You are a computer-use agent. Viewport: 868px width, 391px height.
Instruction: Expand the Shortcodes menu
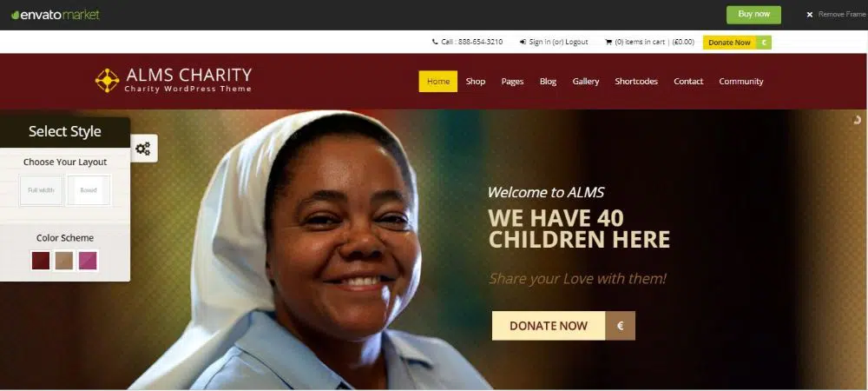(636, 82)
